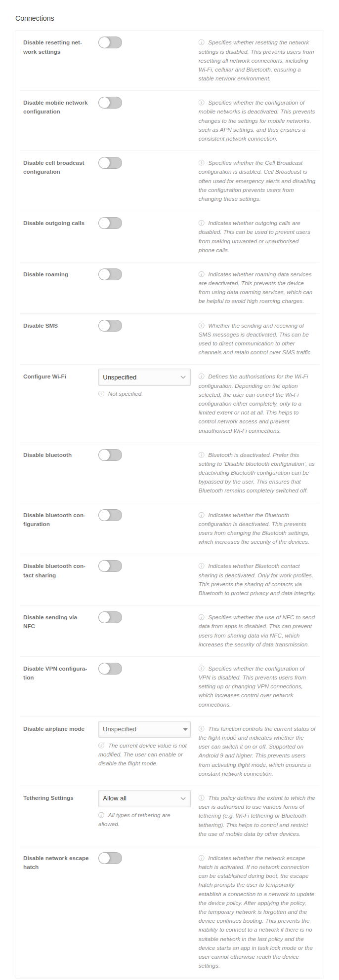Viewport: 339px width, 980px height.
Task: Click the Connections section heading
Action: click(35, 18)
